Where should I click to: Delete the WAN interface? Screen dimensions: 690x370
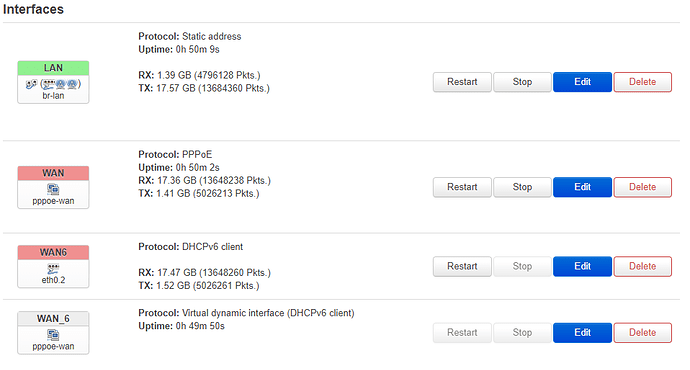(642, 187)
